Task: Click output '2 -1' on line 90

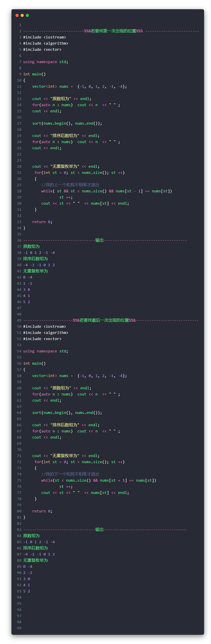Action: pyautogui.click(x=28, y=573)
